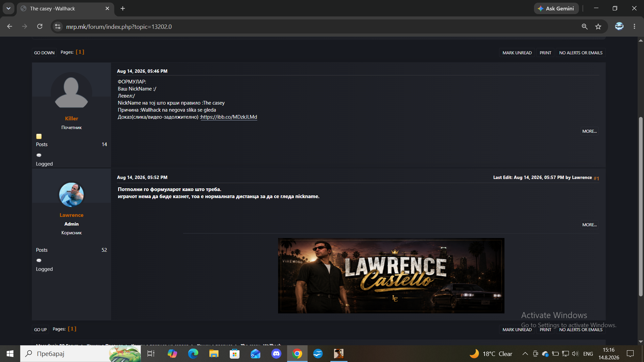This screenshot has width=644, height=362.
Task: Open Microsoft Store from taskbar
Action: click(235, 354)
